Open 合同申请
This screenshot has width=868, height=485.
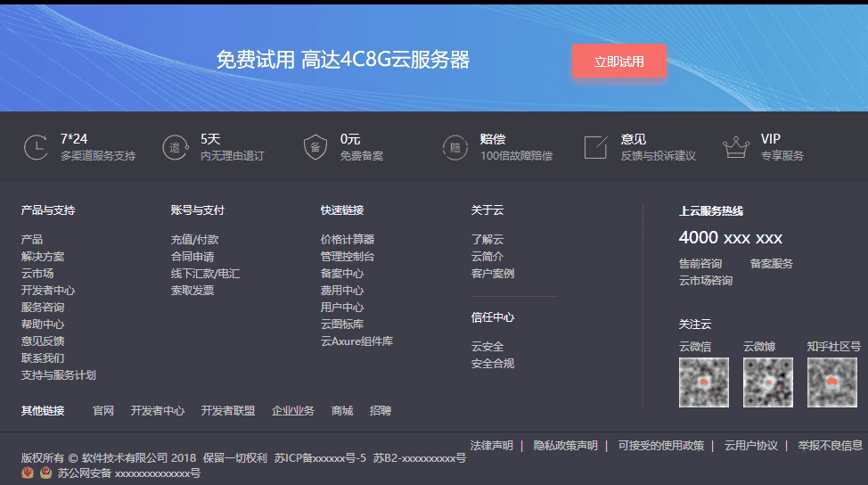click(x=192, y=257)
